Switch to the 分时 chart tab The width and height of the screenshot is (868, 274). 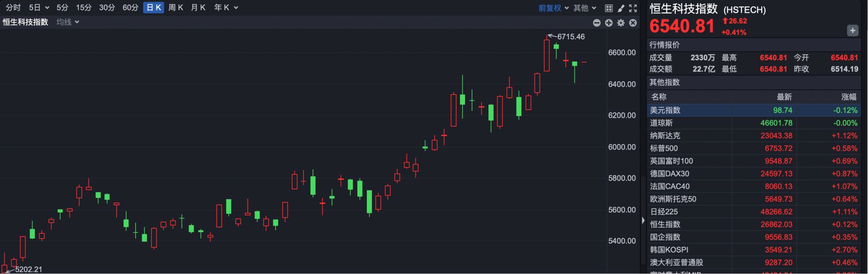coord(13,8)
